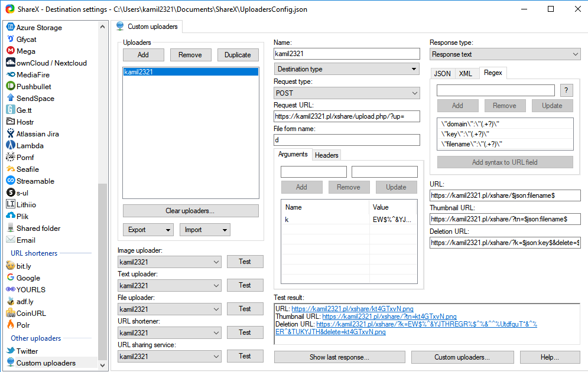Click the Google URL shortener icon
Screen dimensions: 588x372
(11, 278)
